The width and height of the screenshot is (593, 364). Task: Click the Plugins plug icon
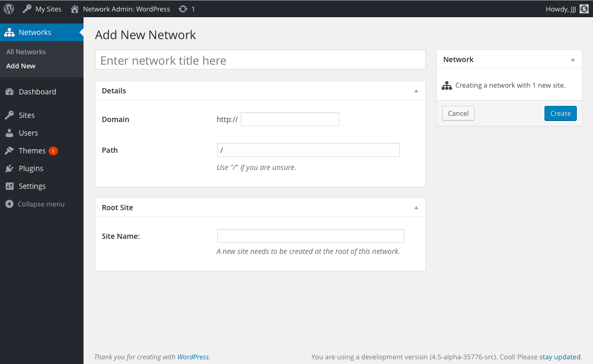(9, 168)
